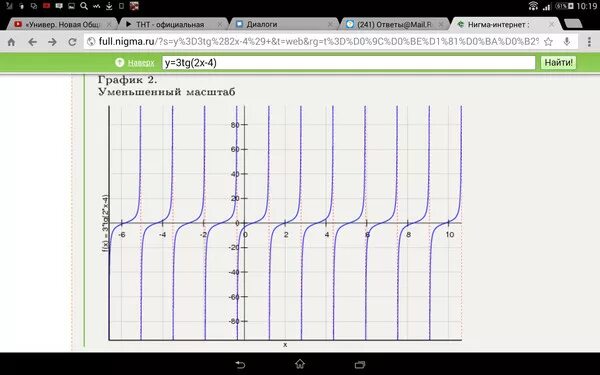Click the Найти! button
Viewport: 600px width, 375px height.
tap(558, 63)
